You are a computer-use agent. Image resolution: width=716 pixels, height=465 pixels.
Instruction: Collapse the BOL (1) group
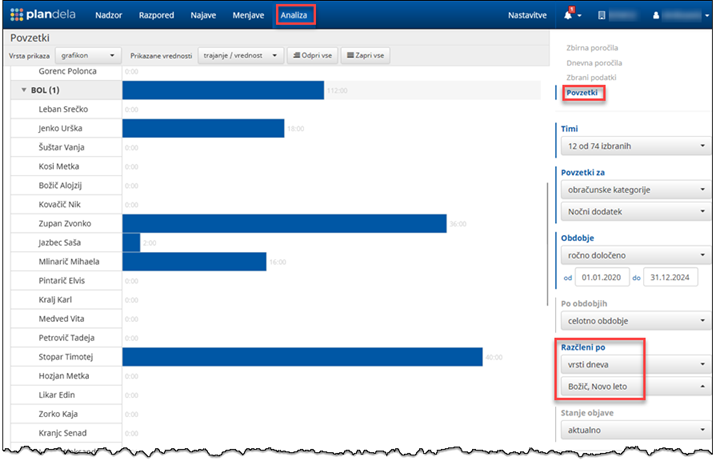24,90
